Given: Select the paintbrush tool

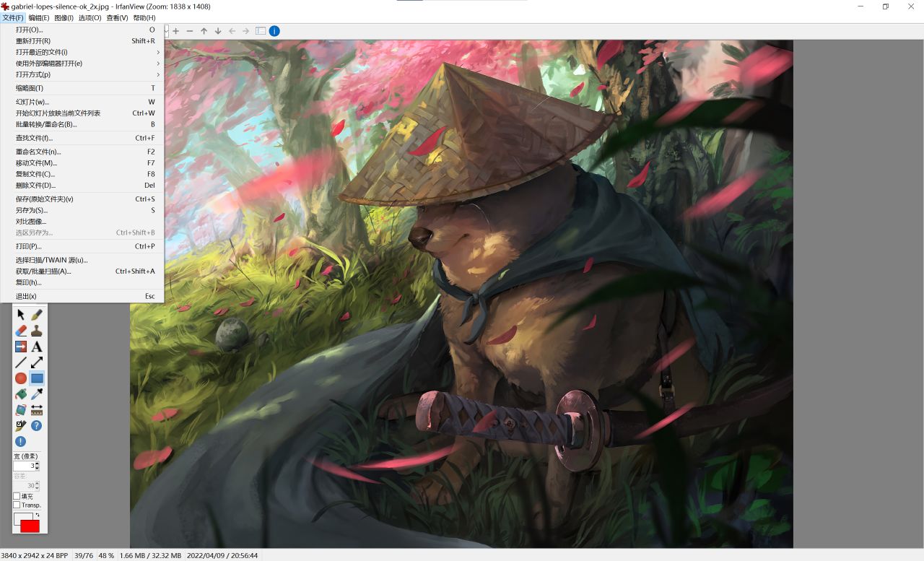Looking at the screenshot, I should tap(37, 315).
